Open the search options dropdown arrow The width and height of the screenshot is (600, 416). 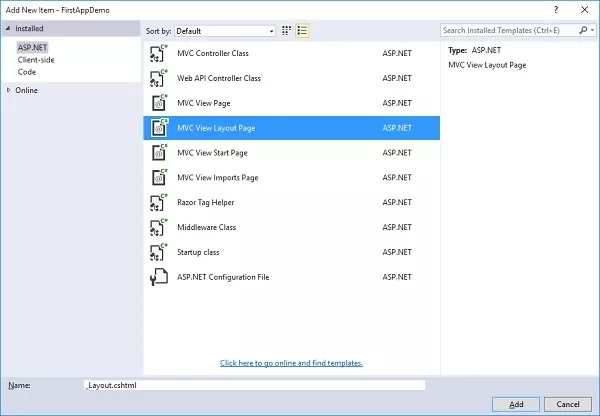592,30
